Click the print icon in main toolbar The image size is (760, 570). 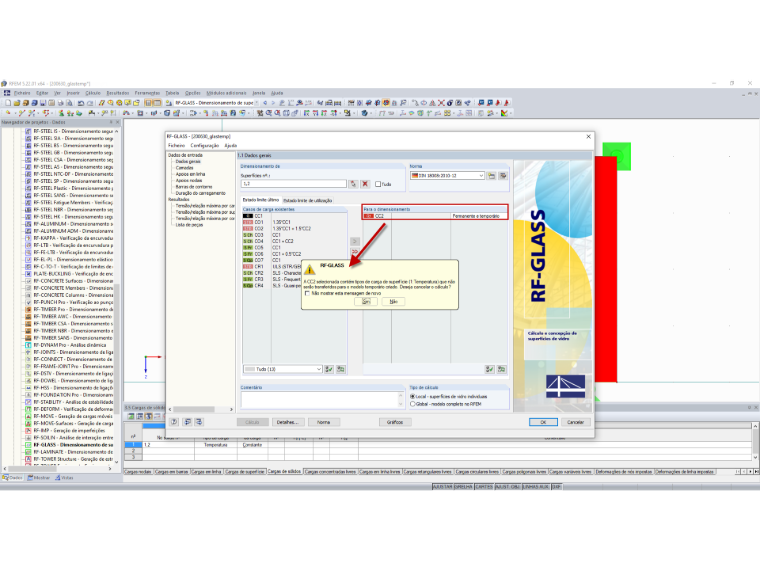click(x=61, y=103)
